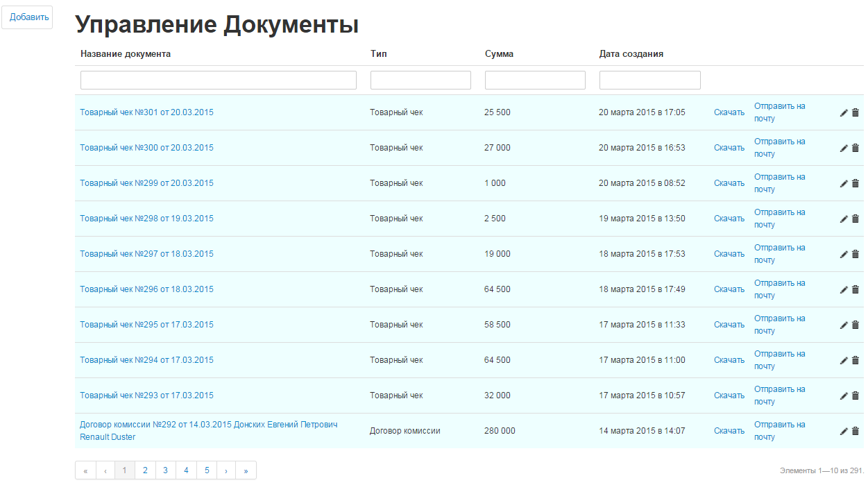Remove Товарный чек №295 via trash icon
The height and width of the screenshot is (485, 868).
[856, 325]
